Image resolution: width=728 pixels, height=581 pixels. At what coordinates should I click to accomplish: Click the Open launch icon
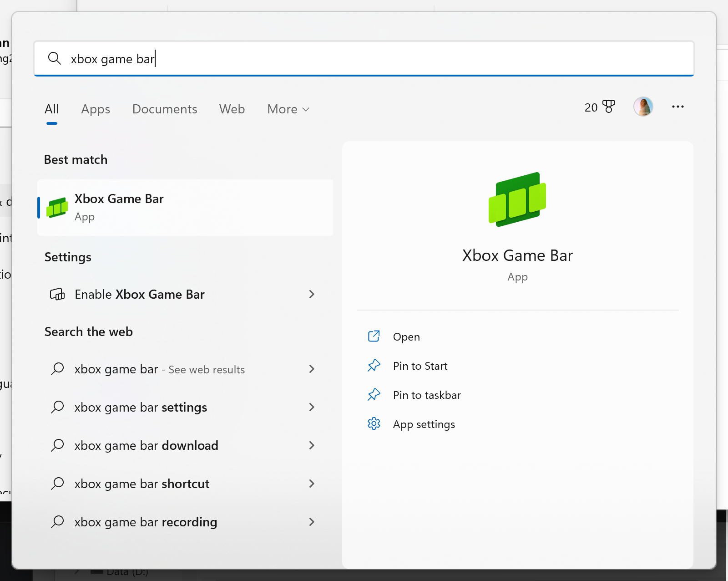374,336
